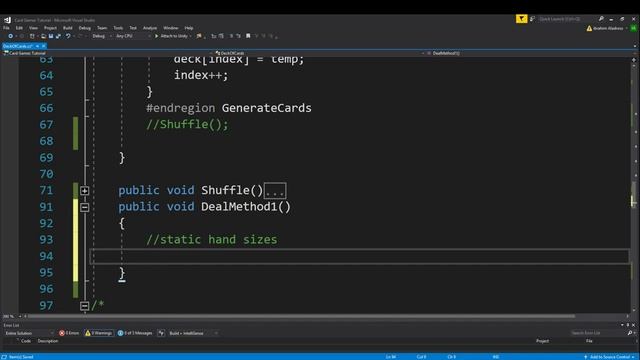The image size is (640, 360).
Task: Click the Visual Studio logo icon
Action: [x=7, y=20]
